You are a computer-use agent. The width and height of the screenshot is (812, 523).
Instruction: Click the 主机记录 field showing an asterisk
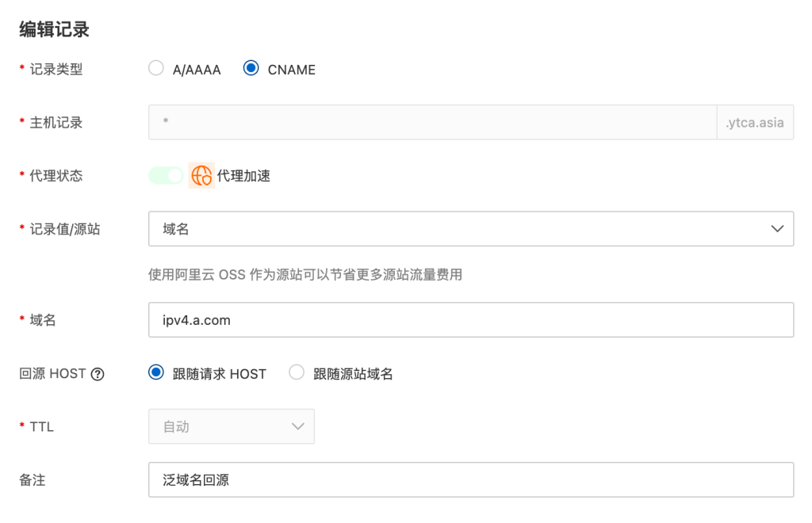click(431, 123)
